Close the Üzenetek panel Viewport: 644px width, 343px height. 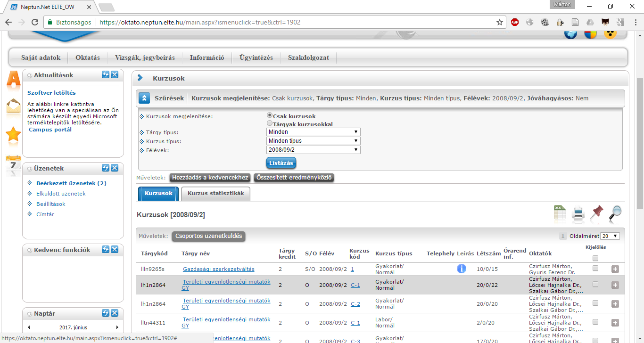(115, 168)
